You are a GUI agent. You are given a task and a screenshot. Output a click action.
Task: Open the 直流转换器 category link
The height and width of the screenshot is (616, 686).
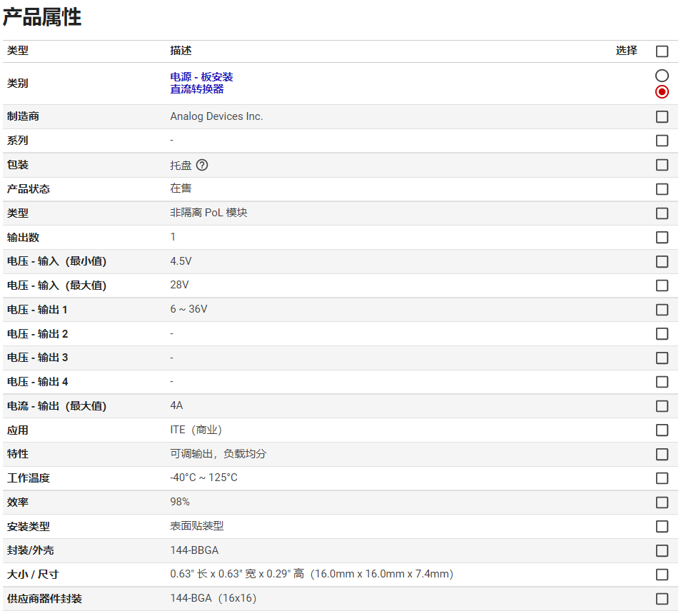196,89
